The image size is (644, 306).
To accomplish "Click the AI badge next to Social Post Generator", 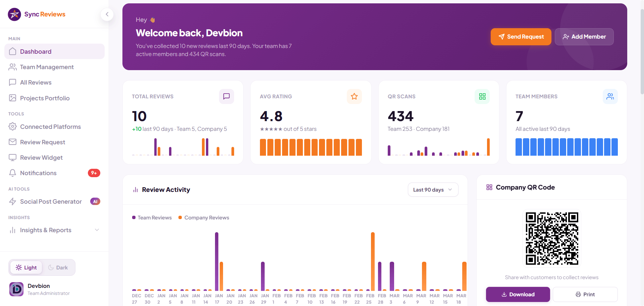I will 95,201.
